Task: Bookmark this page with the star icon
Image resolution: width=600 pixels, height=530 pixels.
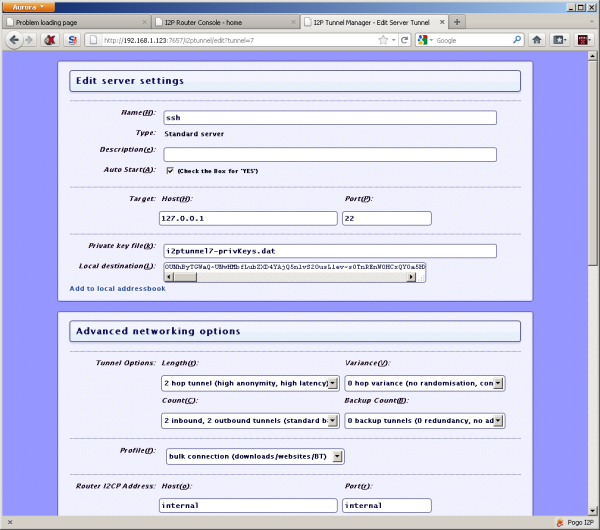Action: click(383, 40)
